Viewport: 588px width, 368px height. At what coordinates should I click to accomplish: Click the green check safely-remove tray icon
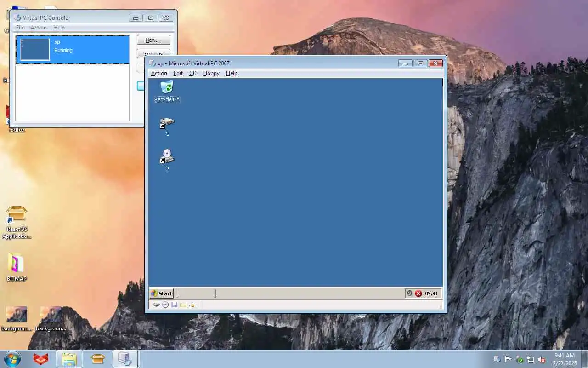pyautogui.click(x=520, y=359)
